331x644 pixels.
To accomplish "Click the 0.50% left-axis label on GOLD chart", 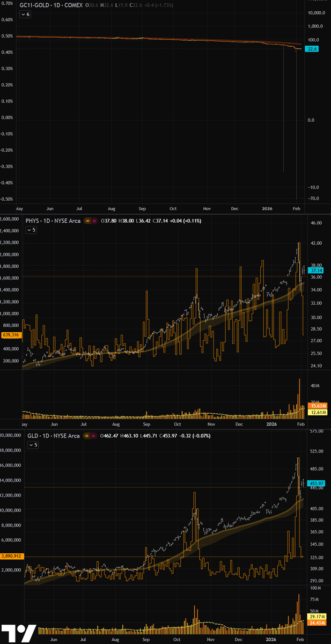I will click(x=7, y=36).
